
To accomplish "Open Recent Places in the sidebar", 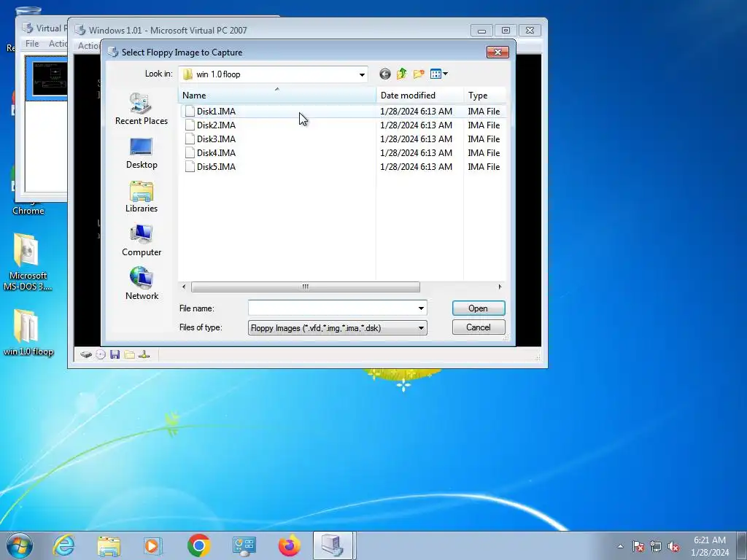I will point(142,109).
